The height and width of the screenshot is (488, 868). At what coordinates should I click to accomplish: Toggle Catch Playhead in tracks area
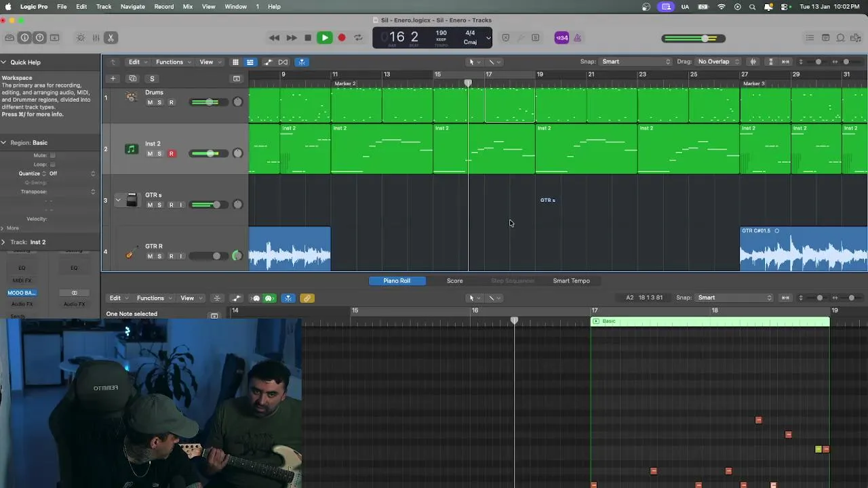302,62
